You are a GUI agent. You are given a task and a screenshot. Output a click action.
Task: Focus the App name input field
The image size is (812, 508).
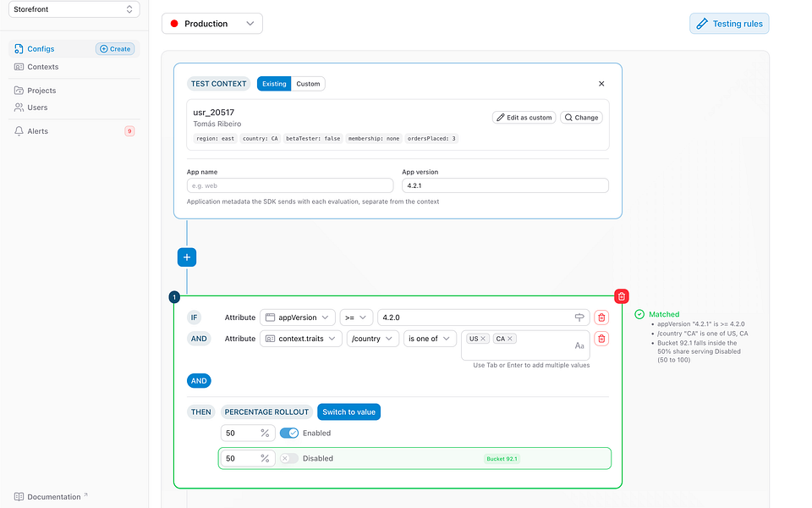tap(290, 185)
